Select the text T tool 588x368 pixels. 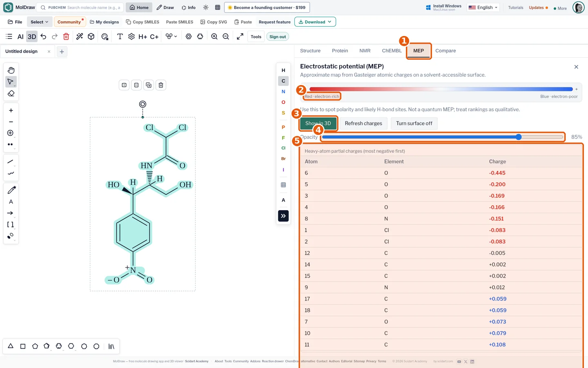(x=120, y=37)
